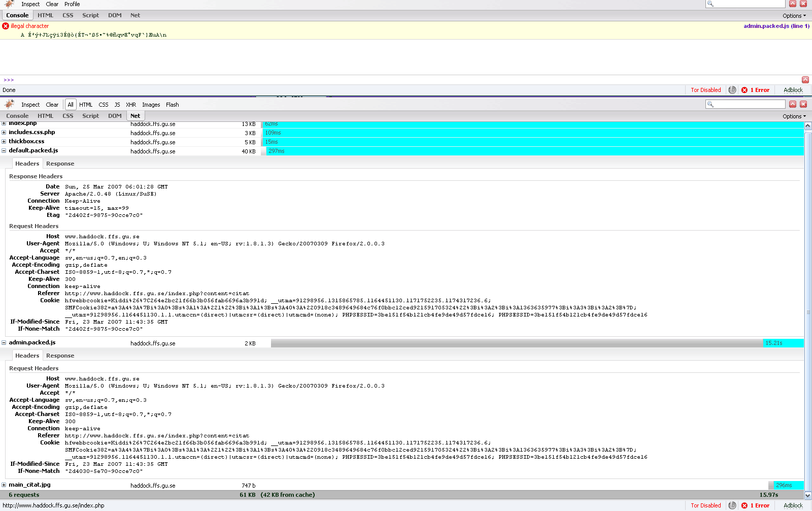Click the error X icon in upper status bar
Viewport: 812px width, 511px height.
pyautogui.click(x=745, y=90)
